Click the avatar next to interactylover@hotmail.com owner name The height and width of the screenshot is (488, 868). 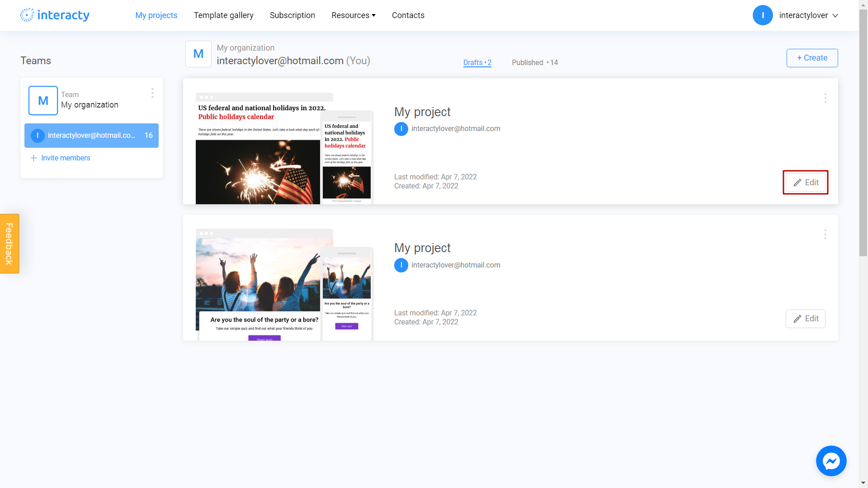point(401,129)
